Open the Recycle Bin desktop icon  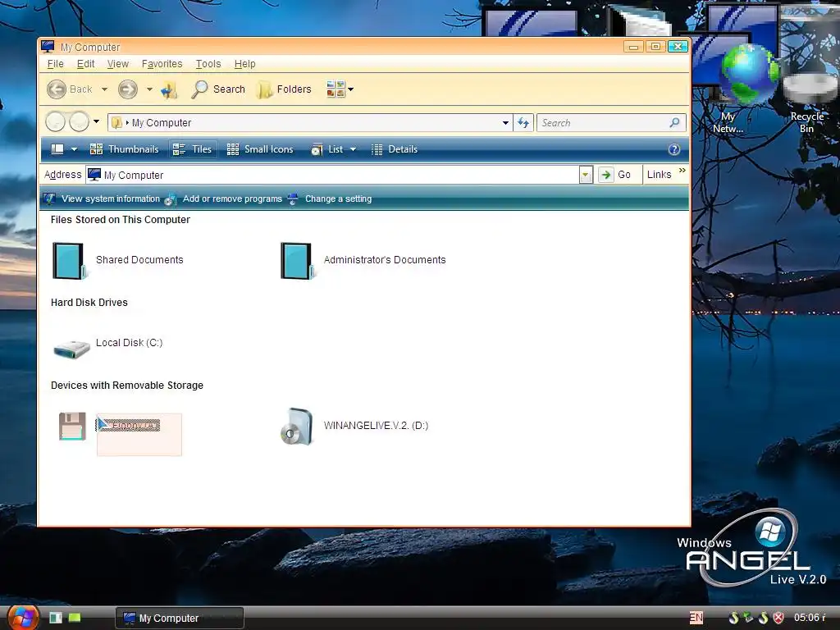[x=808, y=89]
